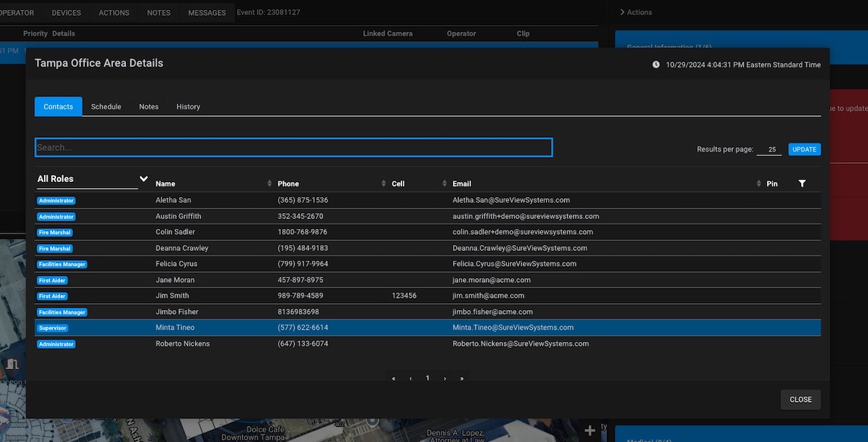Select the Roberto Nickens contact row

(x=427, y=343)
